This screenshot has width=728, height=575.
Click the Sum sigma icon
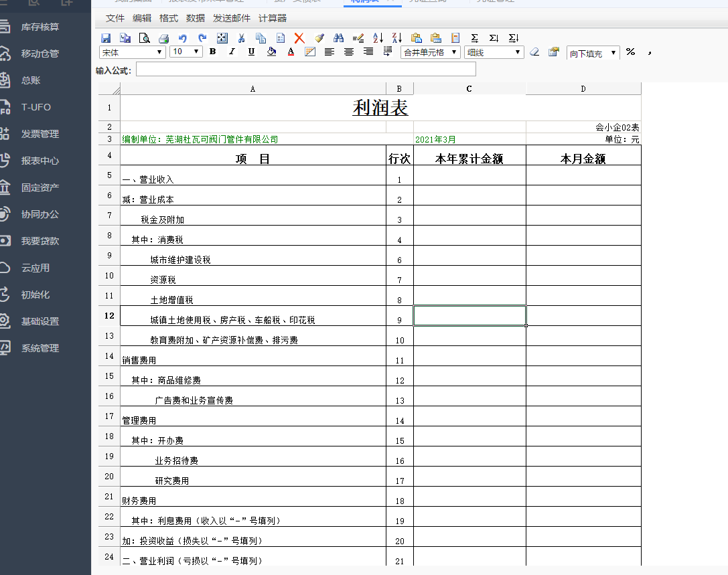pos(474,38)
